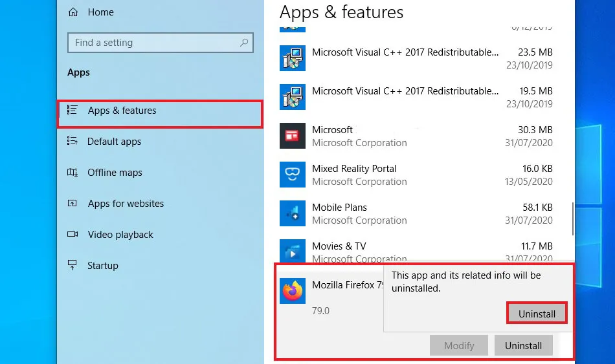
Task: Select the Mixed Reality Portal entry
Action: tap(416, 175)
